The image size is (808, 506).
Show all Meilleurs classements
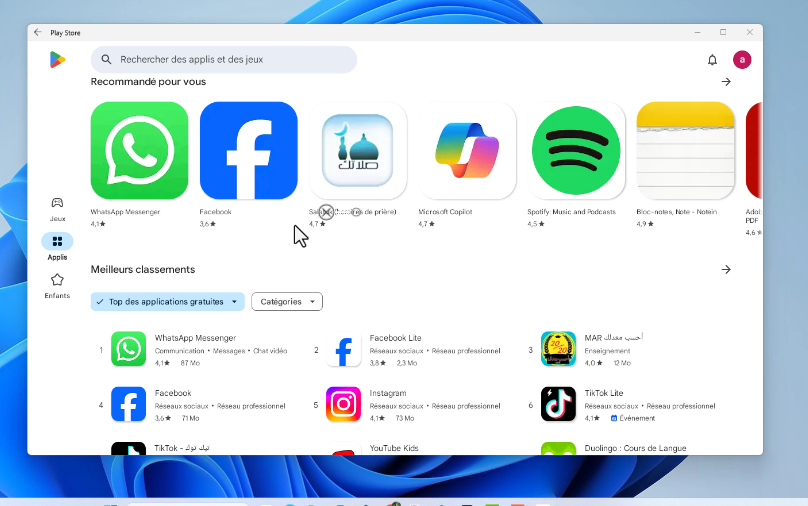726,269
